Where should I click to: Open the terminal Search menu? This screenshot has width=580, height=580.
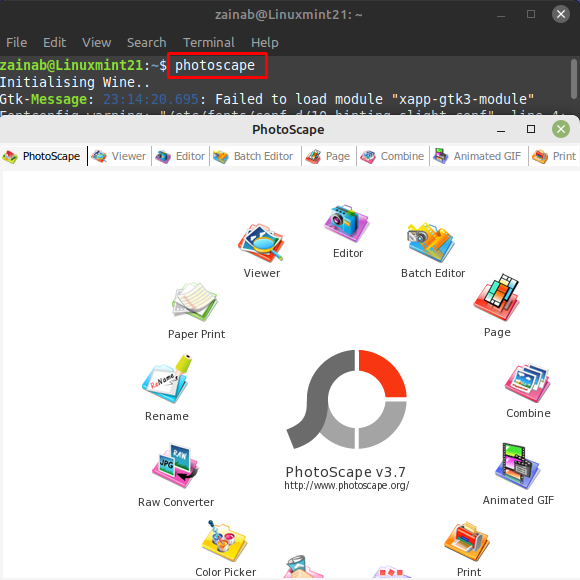(146, 43)
